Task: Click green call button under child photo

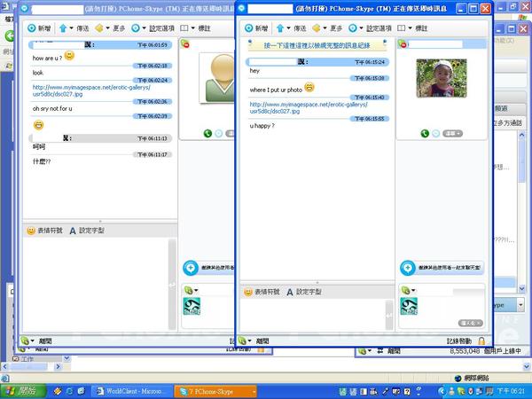Action: click(425, 134)
